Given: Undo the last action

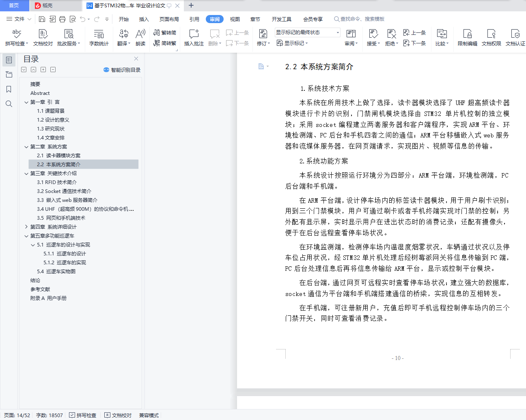Looking at the screenshot, I should (x=83, y=19).
